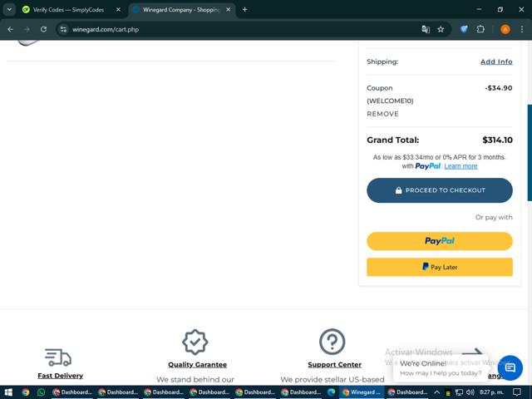Pay with the yellow PayPal button
Screen dimensions: 532x399
click(440, 241)
